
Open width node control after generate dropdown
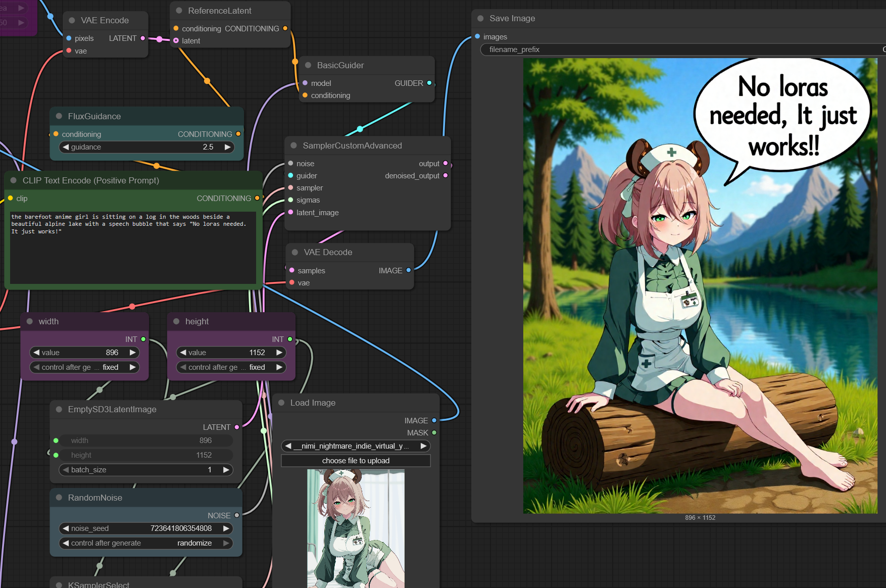pyautogui.click(x=84, y=367)
